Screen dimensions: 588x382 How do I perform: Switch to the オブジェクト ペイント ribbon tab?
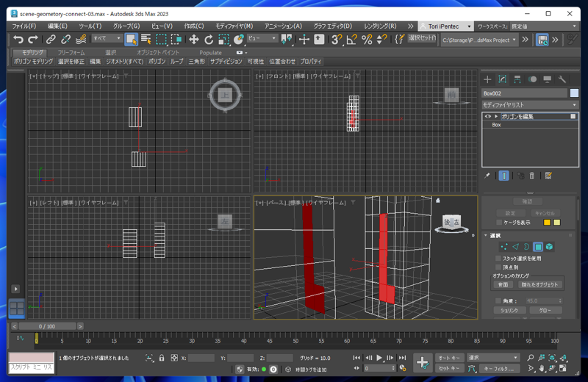click(x=158, y=52)
